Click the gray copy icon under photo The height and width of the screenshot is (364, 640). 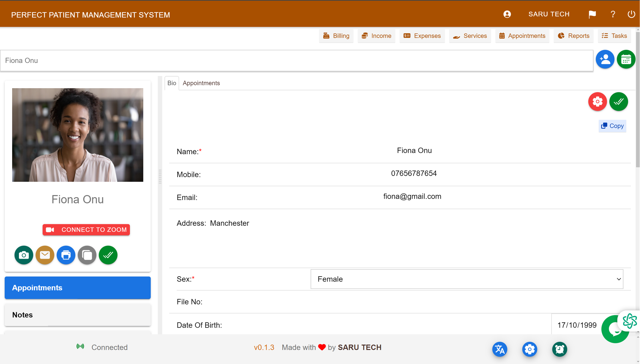87,255
